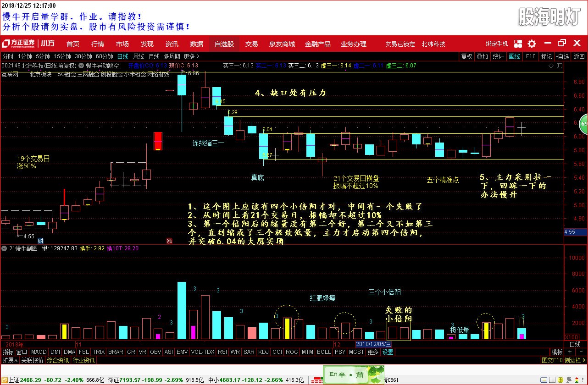
Task: Switch to 分时 intraday view
Action: click(8, 56)
